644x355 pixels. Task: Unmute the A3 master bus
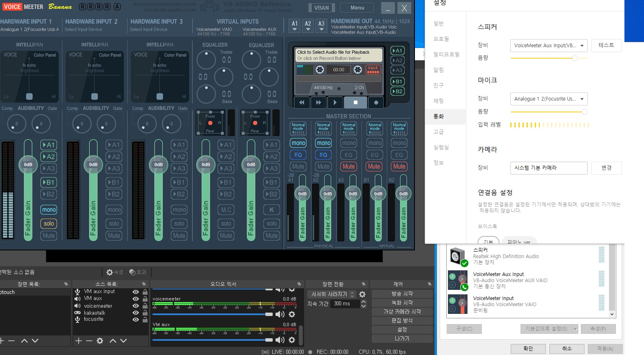pos(348,167)
